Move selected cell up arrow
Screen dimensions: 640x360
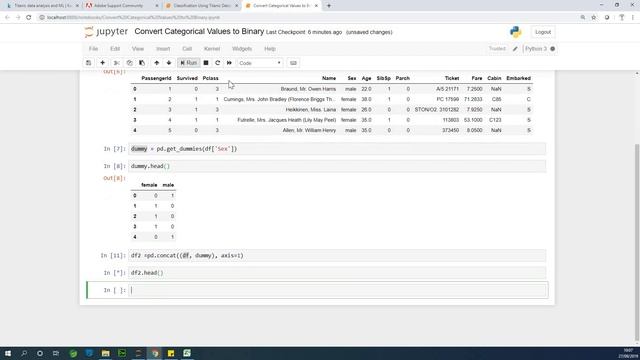pyautogui.click(x=156, y=63)
